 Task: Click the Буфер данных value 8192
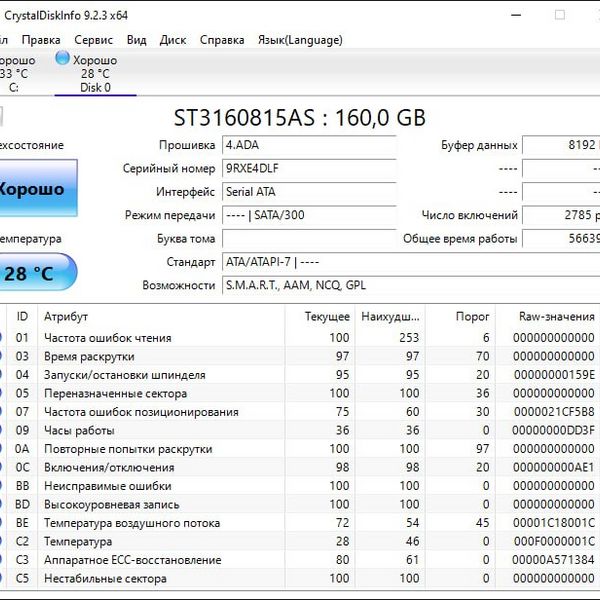[x=561, y=145]
